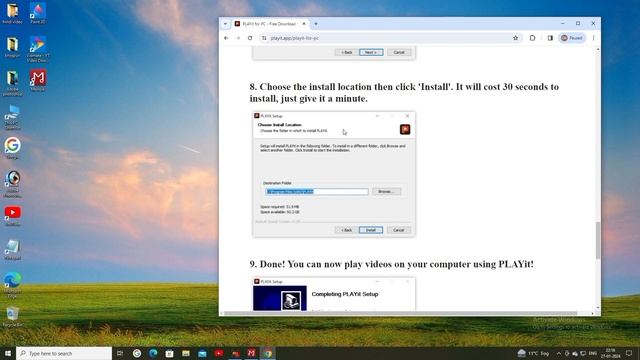Click the 'Type here to search' box
This screenshot has height=360, width=640.
coord(64,353)
